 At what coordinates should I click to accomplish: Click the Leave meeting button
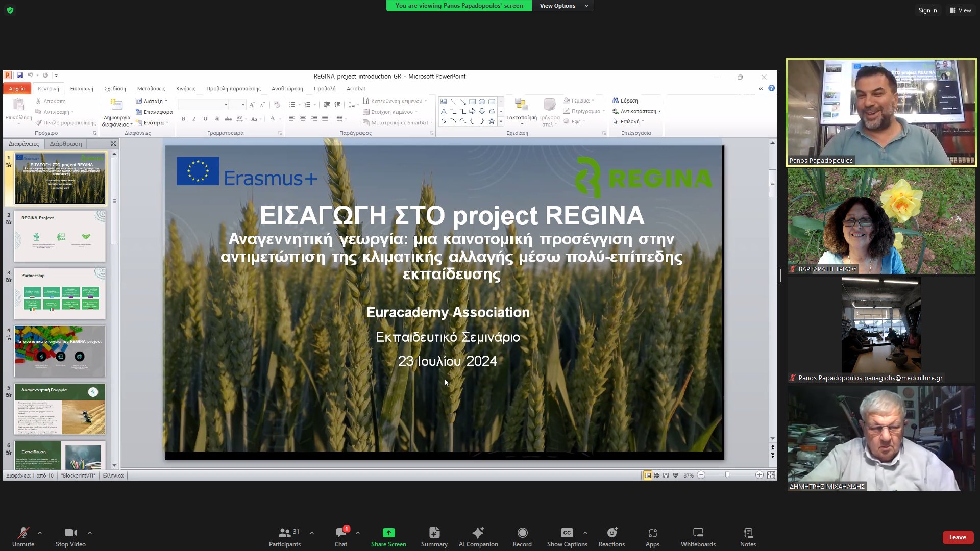pyautogui.click(x=958, y=537)
